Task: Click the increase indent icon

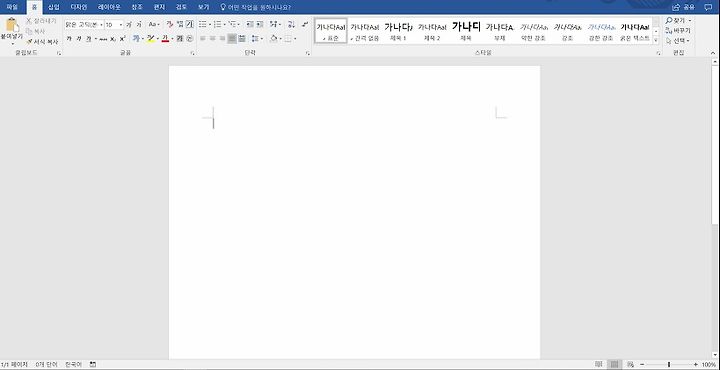Action: [x=260, y=24]
